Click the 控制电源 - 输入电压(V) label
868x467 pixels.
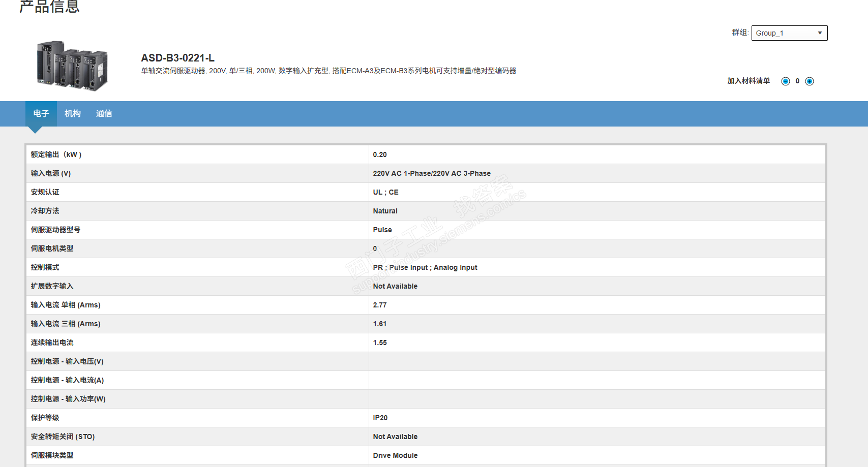click(67, 361)
